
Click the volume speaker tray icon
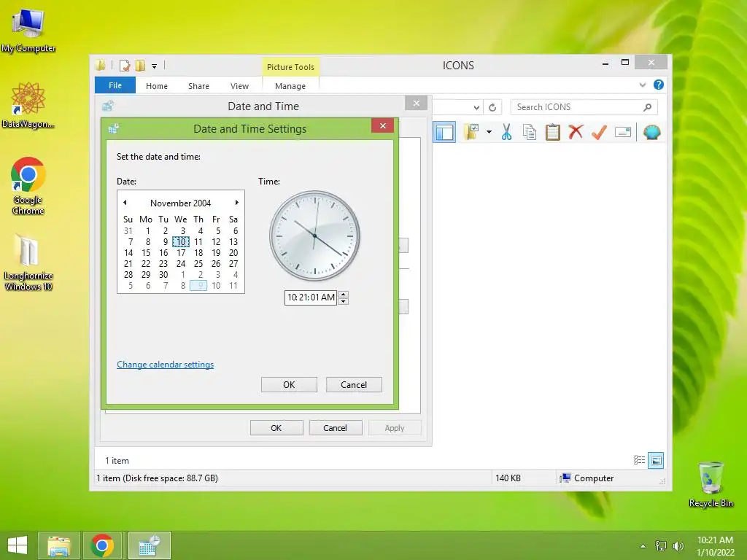678,545
